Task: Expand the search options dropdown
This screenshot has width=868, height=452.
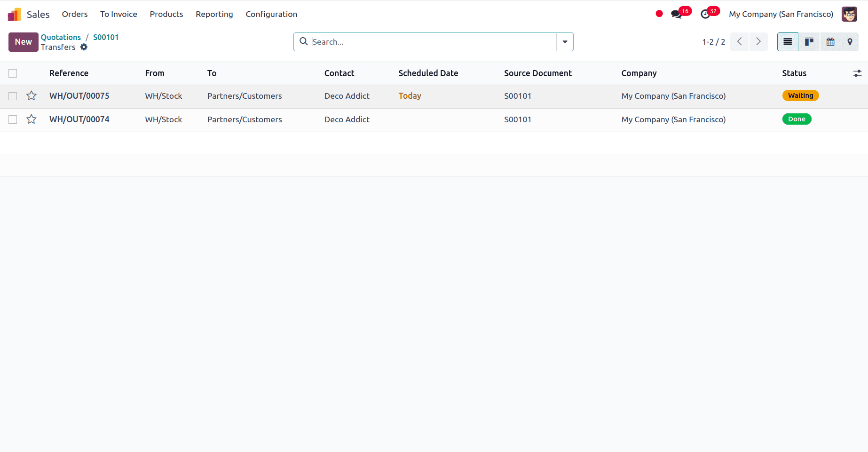Action: [565, 42]
